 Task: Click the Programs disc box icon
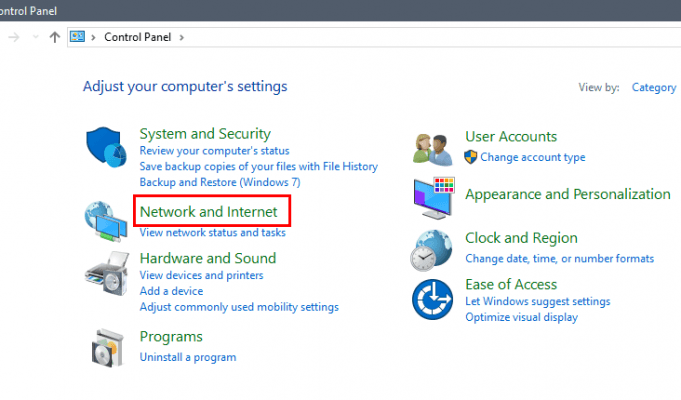[x=107, y=348]
